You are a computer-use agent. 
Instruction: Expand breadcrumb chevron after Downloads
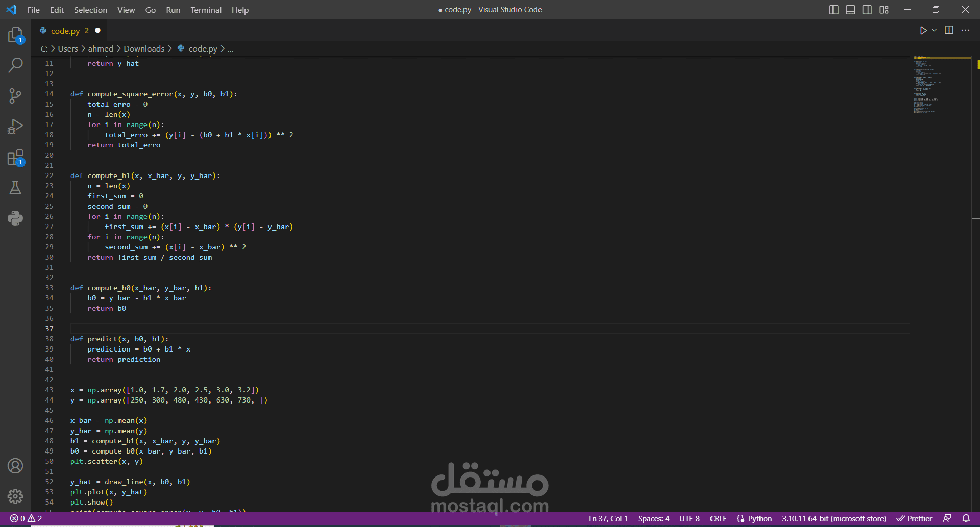point(170,49)
